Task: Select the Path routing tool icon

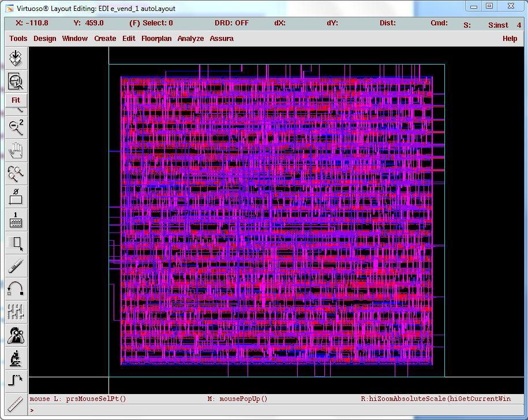Action: point(16,381)
